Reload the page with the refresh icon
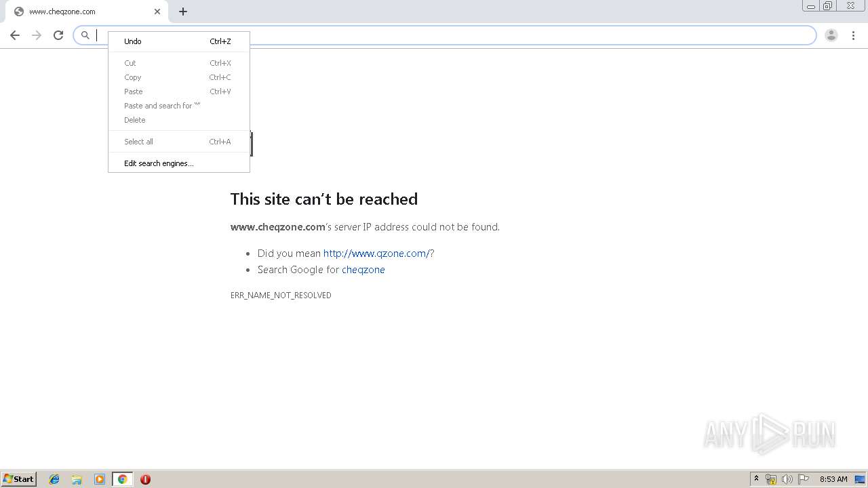This screenshot has width=868, height=488. pyautogui.click(x=58, y=35)
